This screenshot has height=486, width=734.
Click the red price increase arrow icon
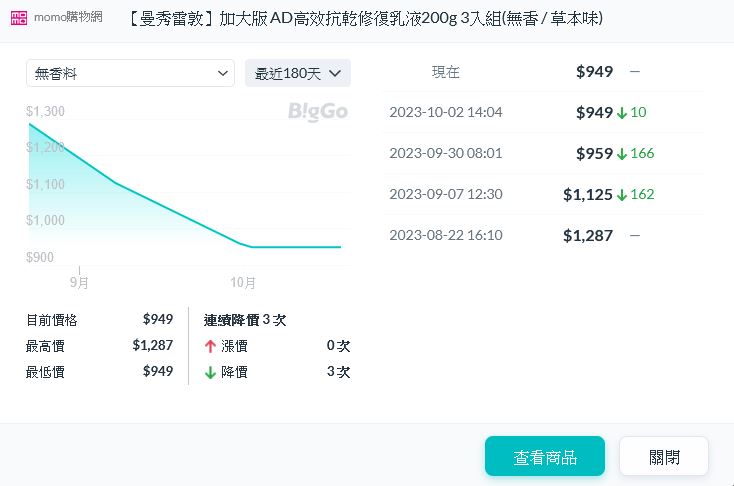(x=210, y=346)
